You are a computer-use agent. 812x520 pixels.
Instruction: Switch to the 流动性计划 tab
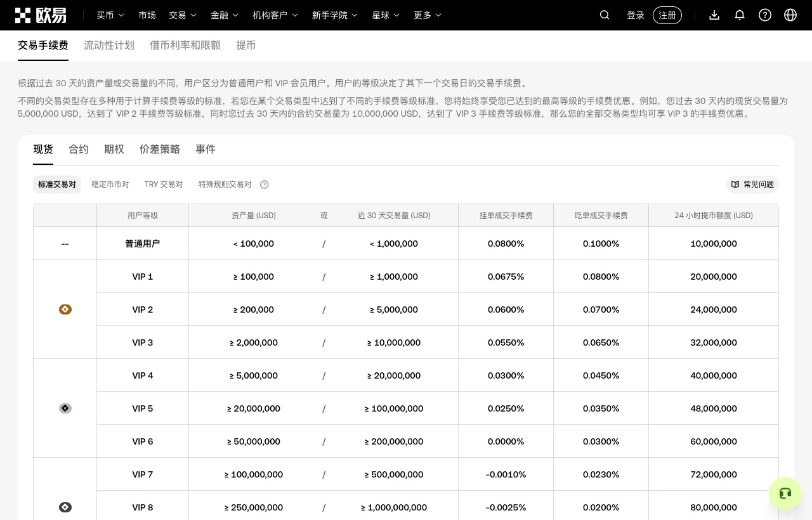click(x=109, y=45)
